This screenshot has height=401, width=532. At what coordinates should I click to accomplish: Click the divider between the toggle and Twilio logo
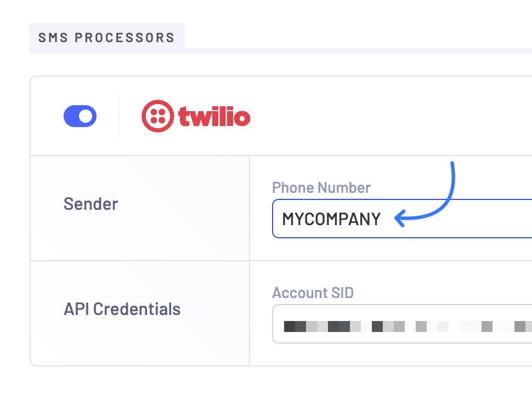click(119, 116)
